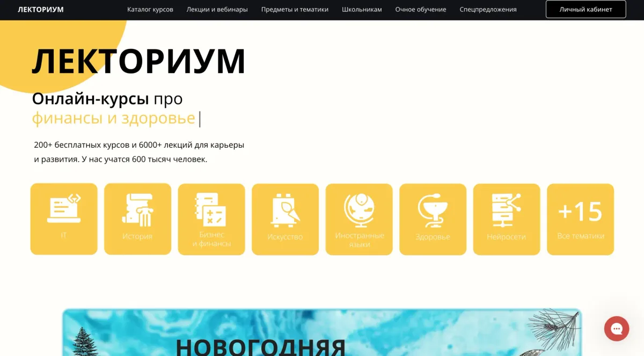Go to Лекции и вебинары
Viewport: 644px width, 356px height.
[217, 10]
